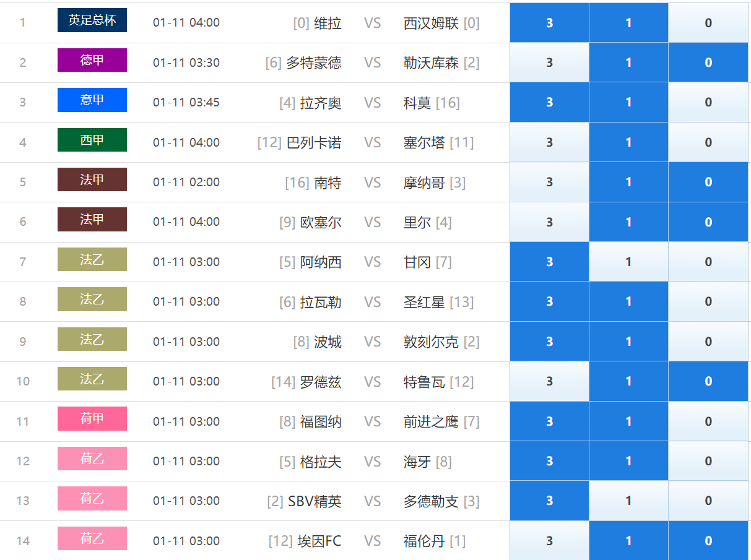Screen dimensions: 751x560
Task: Select draw (1) for 阿纳西 vs 甘冈
Action: point(628,262)
